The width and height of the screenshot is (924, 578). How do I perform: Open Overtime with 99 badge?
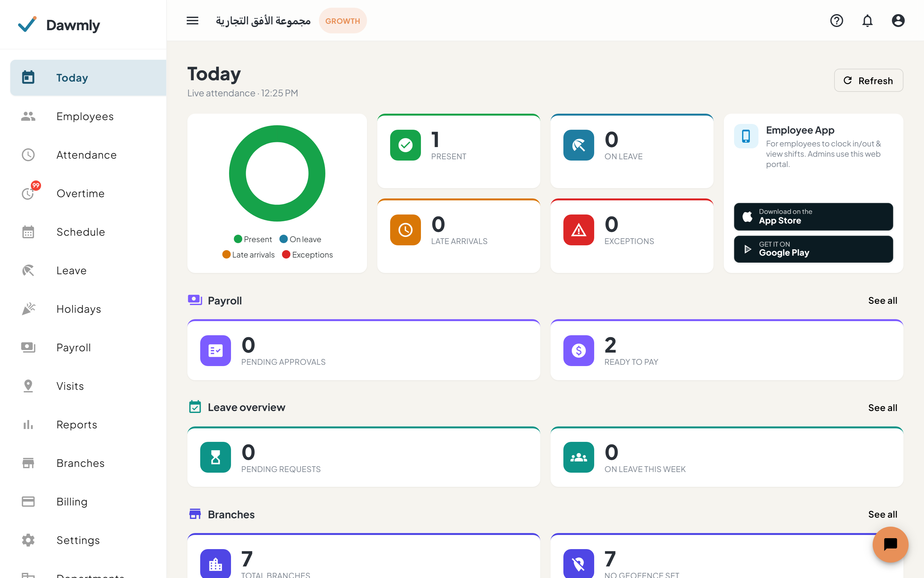[88, 193]
